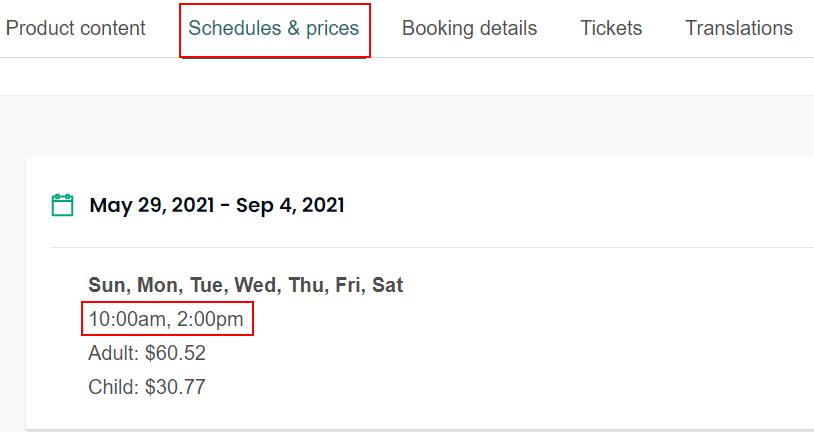Select the 2:00pm time slot text
This screenshot has height=432, width=814.
211,320
